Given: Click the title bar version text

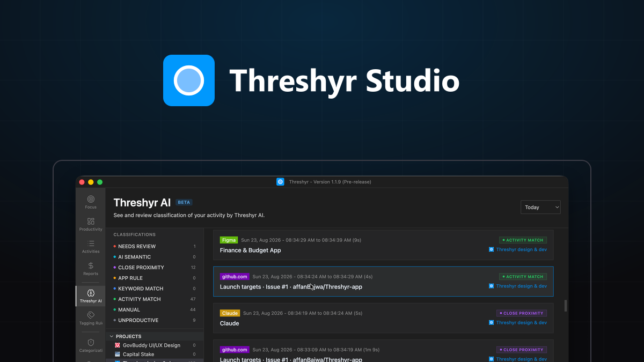Looking at the screenshot, I should pos(330,182).
